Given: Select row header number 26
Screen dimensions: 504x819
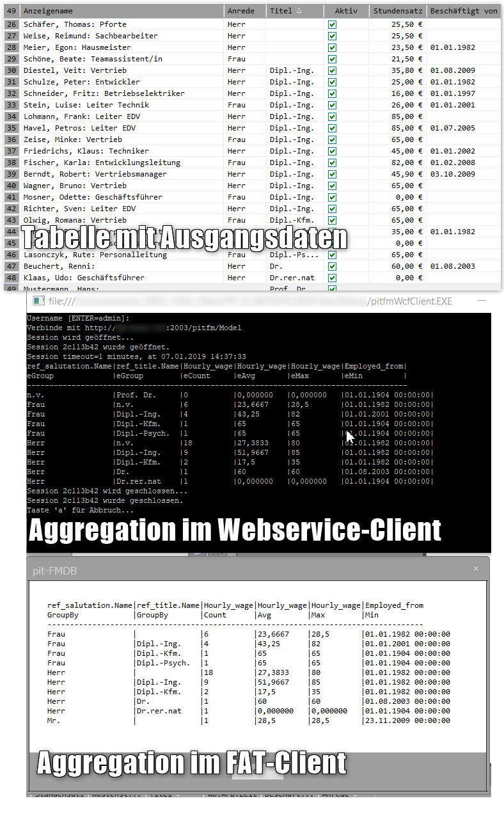Looking at the screenshot, I should tap(12, 24).
